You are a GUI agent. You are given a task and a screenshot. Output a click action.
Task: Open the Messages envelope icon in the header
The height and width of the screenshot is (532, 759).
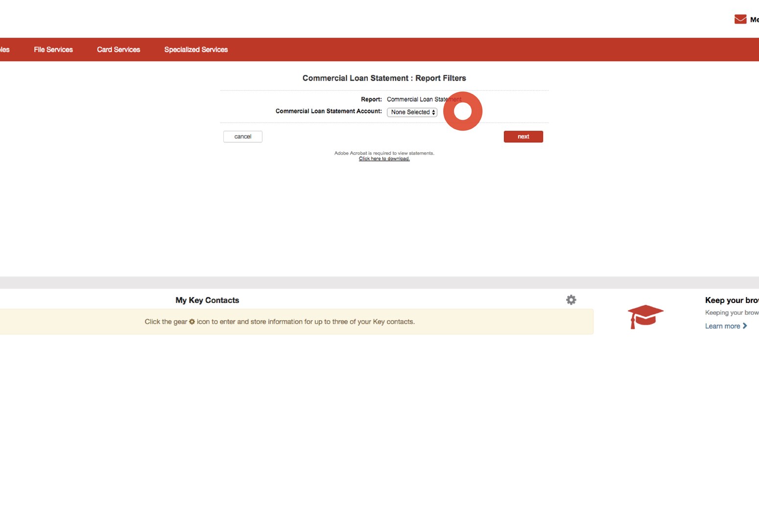740,19
